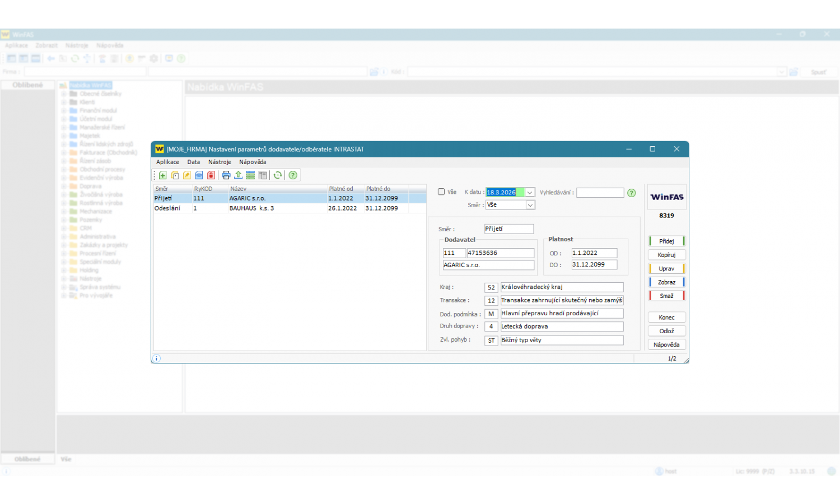Click the green add record toolbar icon
Screen dimensions: 840x504
click(162, 175)
